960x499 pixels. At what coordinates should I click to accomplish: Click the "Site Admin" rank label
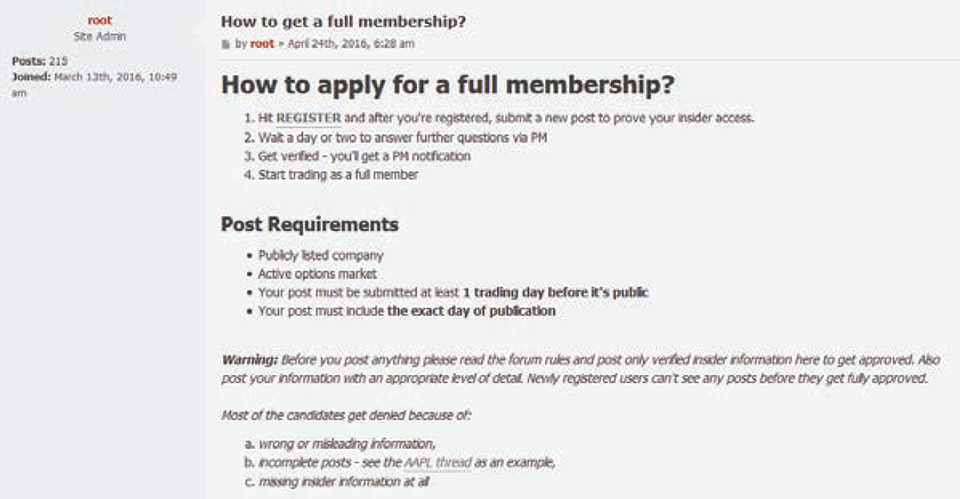click(100, 36)
